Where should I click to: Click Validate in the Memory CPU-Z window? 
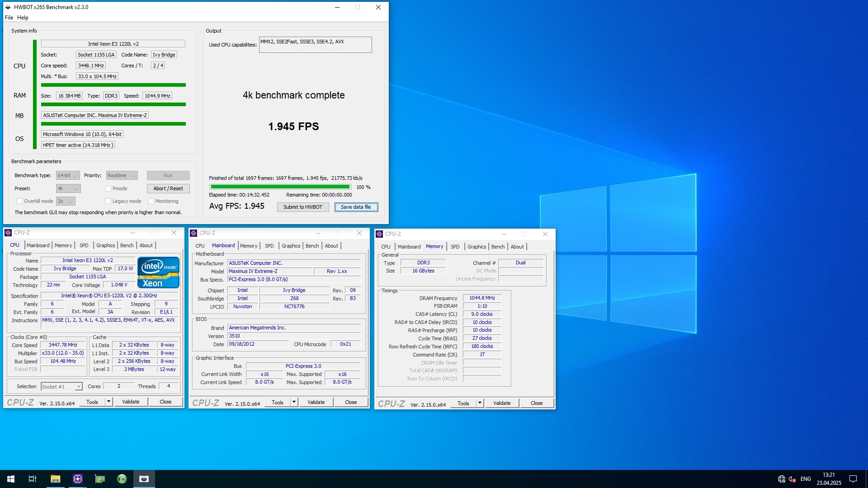click(502, 403)
